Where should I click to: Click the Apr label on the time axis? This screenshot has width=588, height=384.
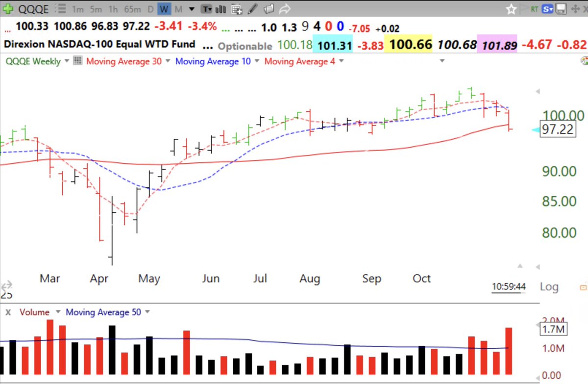pos(99,279)
